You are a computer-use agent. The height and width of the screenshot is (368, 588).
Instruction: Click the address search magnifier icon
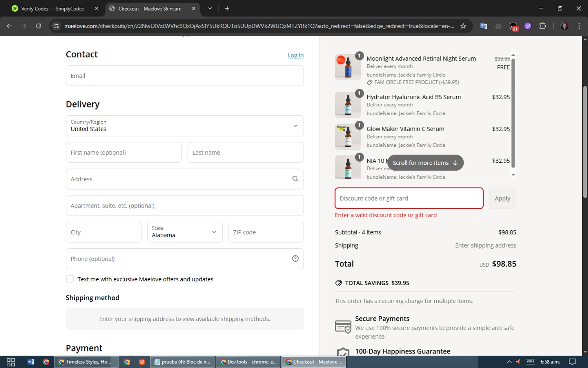point(295,179)
